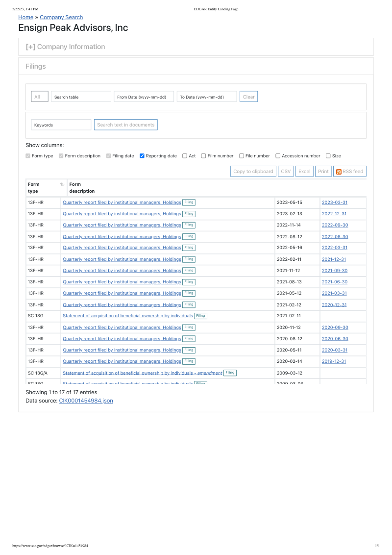
Task: Open the All form filter dropdown
Action: point(40,97)
